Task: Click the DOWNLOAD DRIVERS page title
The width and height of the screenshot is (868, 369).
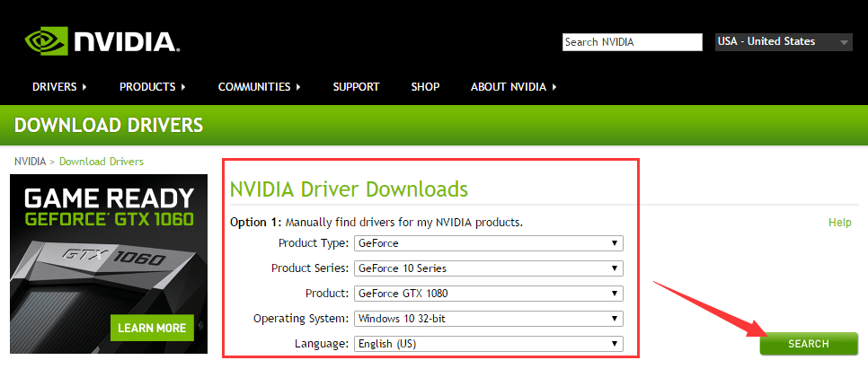Action: [109, 125]
